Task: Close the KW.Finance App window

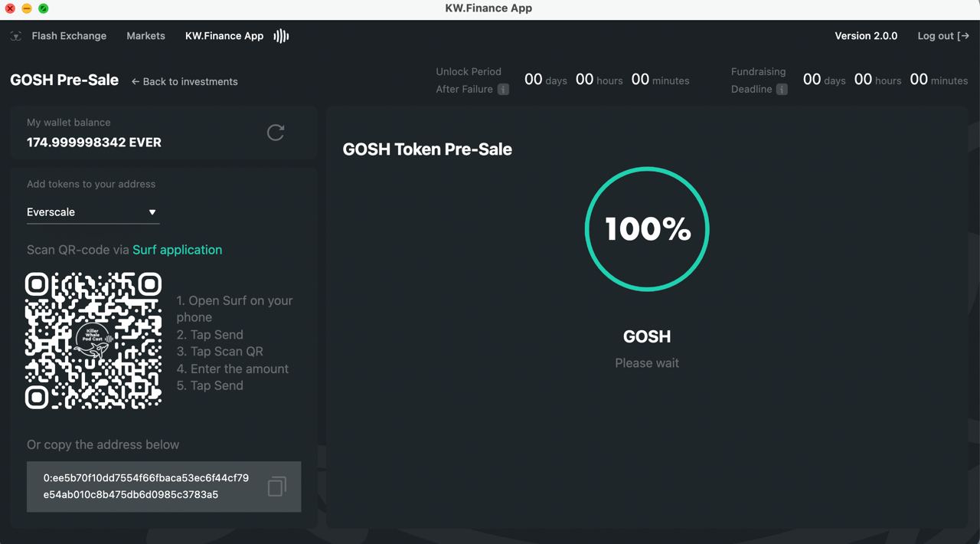Action: 10,8
